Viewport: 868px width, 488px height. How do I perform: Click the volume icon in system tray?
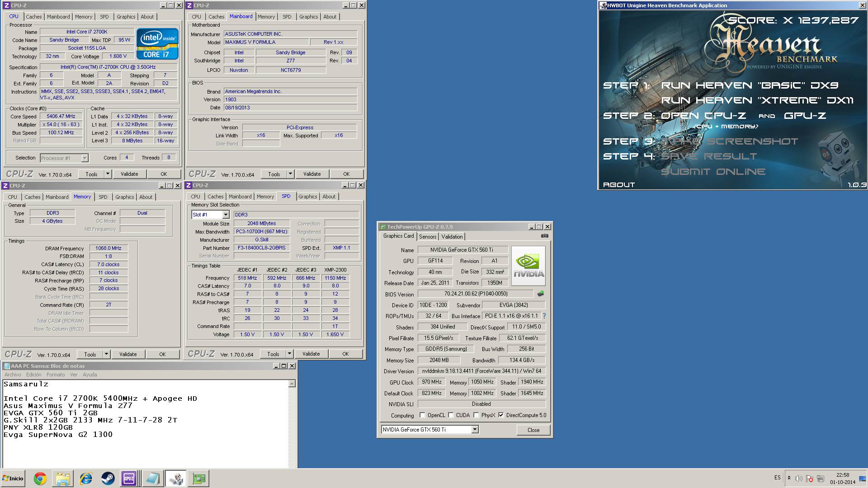coord(798,479)
